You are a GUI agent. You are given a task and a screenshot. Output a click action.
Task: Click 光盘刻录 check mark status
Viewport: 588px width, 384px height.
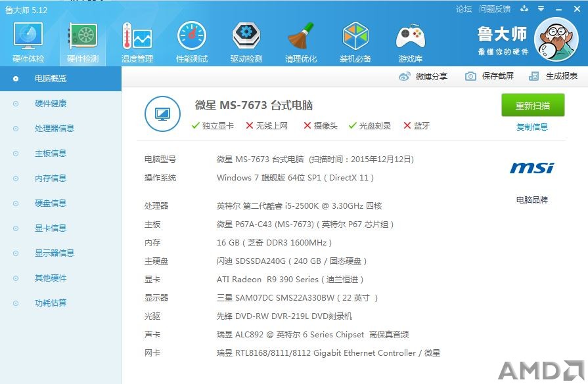[x=370, y=126]
